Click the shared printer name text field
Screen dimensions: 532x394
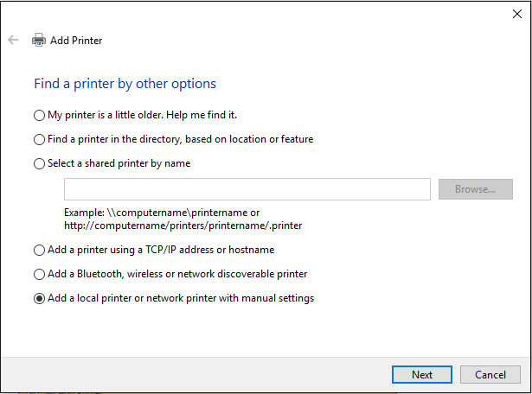pyautogui.click(x=247, y=189)
